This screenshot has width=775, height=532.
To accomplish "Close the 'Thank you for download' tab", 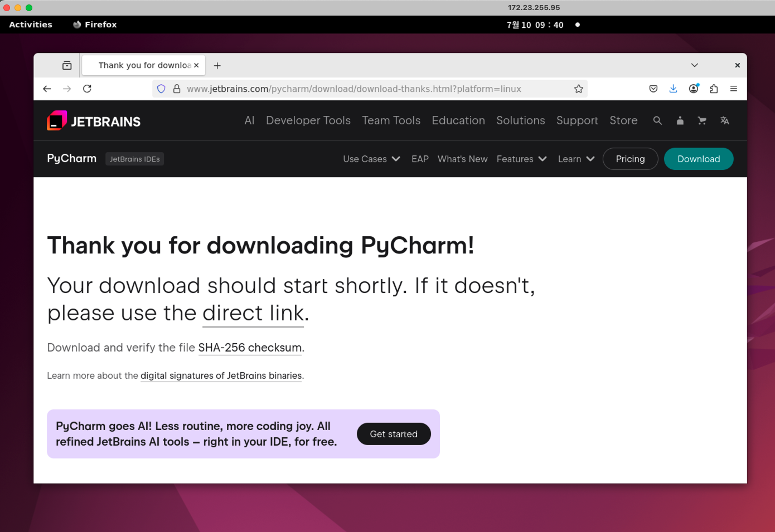I will click(196, 65).
